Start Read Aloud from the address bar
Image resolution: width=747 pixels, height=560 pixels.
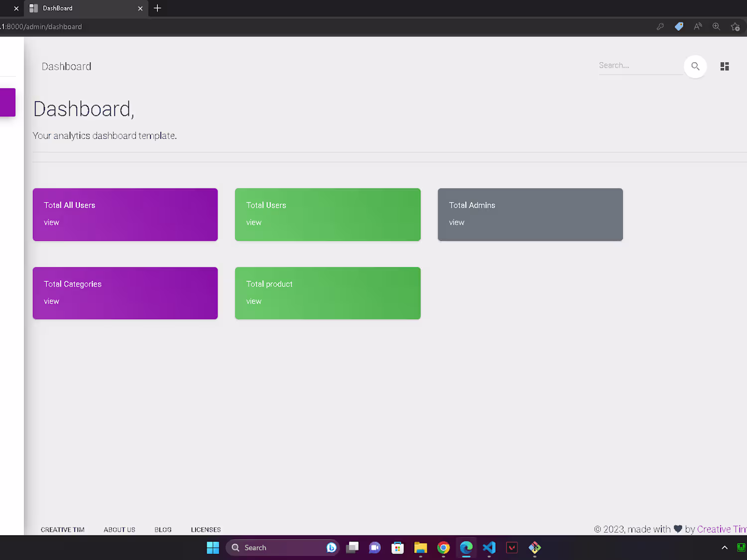pyautogui.click(x=698, y=27)
